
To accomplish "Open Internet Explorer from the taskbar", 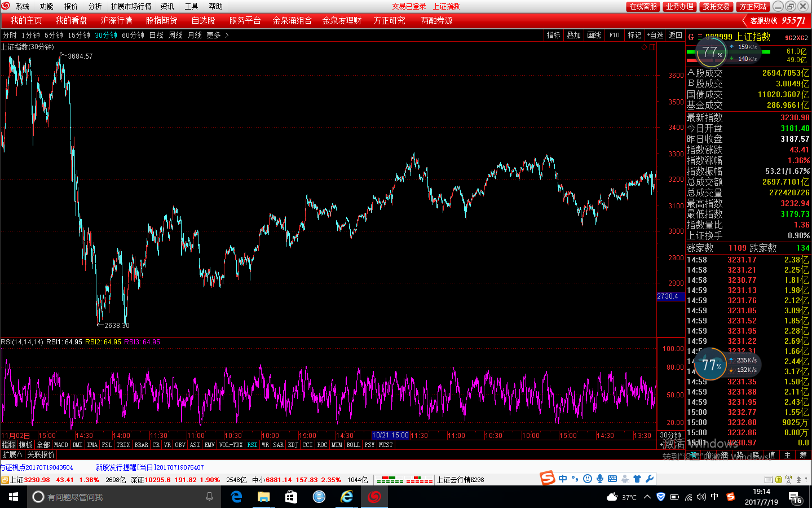I will point(346,497).
